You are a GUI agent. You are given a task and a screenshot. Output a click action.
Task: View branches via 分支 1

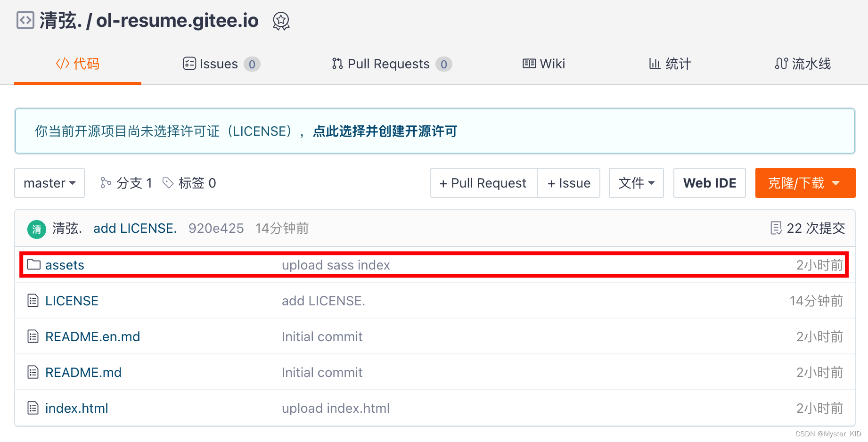point(126,183)
